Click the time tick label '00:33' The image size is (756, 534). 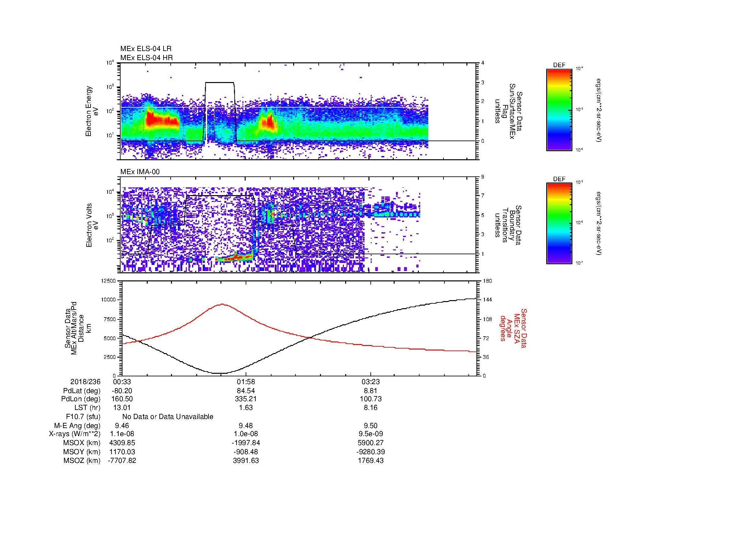(x=122, y=382)
